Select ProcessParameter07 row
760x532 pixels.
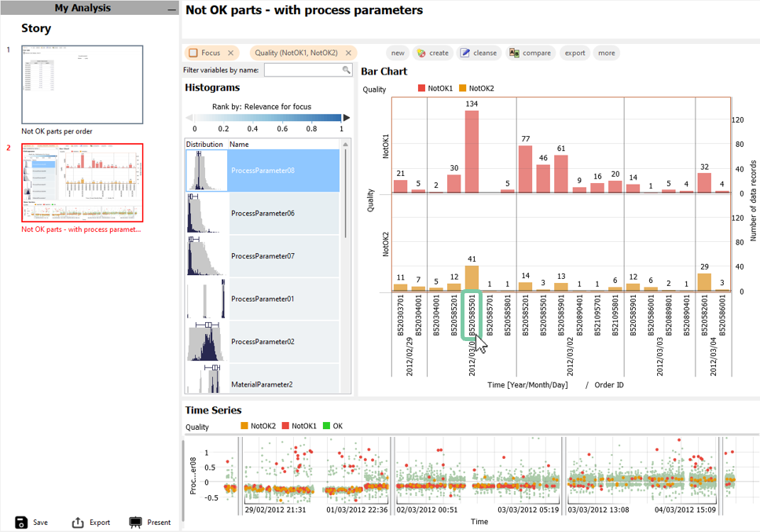coord(263,256)
